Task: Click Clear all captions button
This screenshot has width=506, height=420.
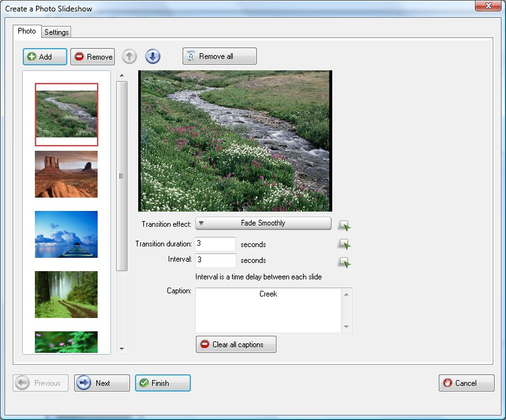Action: click(236, 344)
